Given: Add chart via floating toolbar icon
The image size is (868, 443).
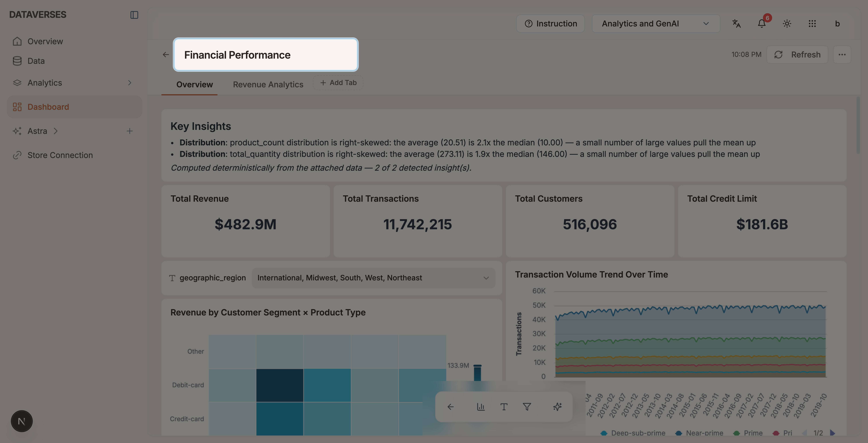Looking at the screenshot, I should point(481,407).
